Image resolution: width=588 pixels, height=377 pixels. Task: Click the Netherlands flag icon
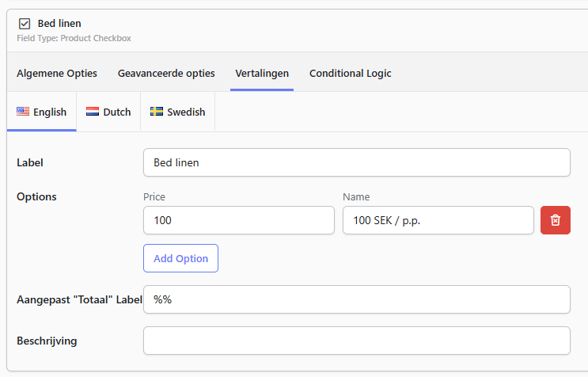tap(93, 112)
